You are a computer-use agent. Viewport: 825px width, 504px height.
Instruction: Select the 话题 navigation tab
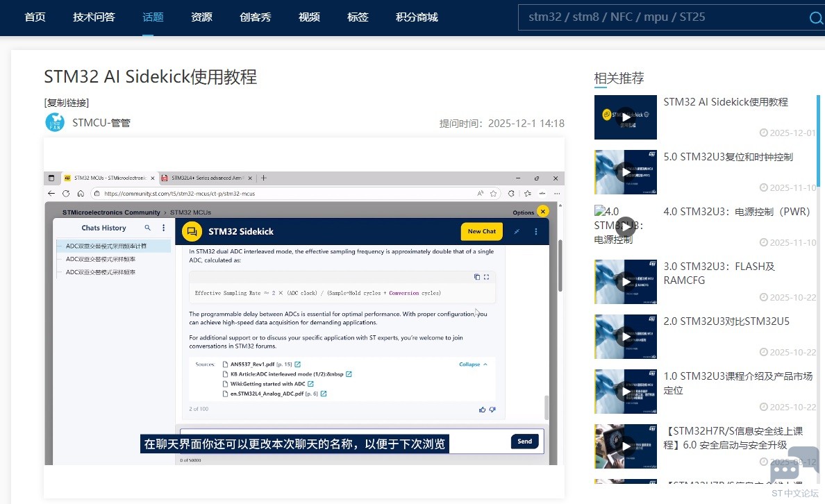coord(153,17)
